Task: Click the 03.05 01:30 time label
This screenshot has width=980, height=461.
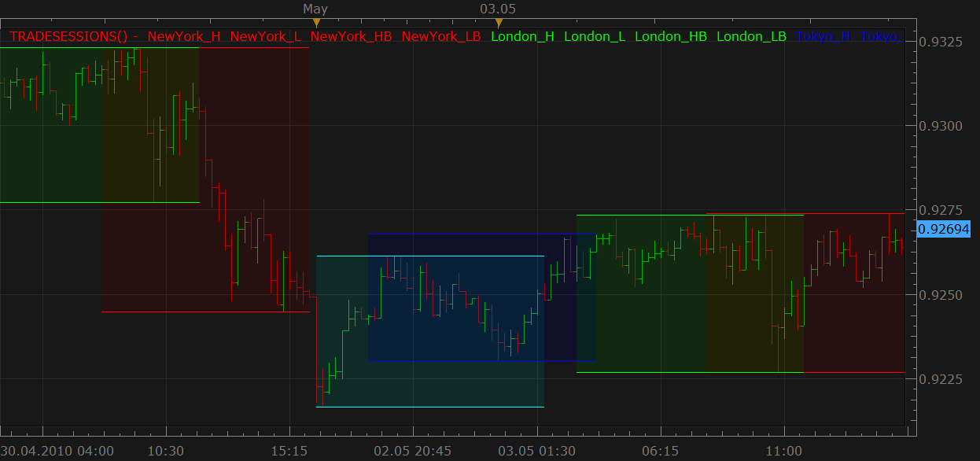Action: coord(536,452)
